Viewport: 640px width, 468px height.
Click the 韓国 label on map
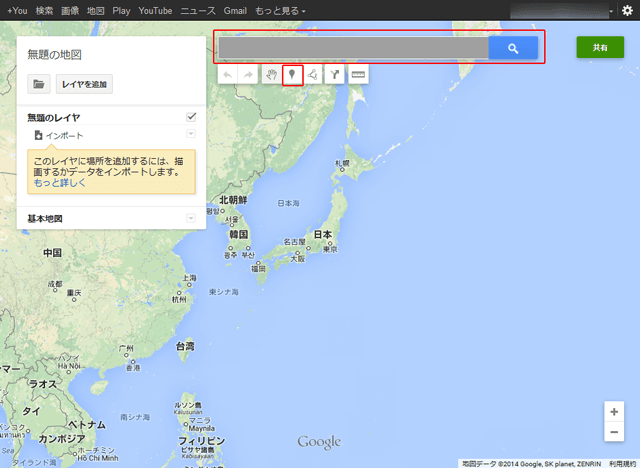pyautogui.click(x=239, y=235)
